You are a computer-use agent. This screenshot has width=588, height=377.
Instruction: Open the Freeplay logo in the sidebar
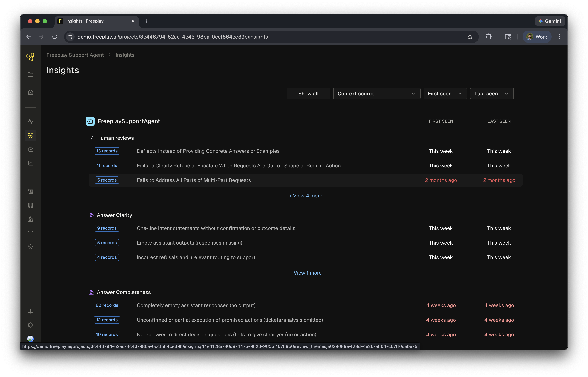[x=31, y=57]
